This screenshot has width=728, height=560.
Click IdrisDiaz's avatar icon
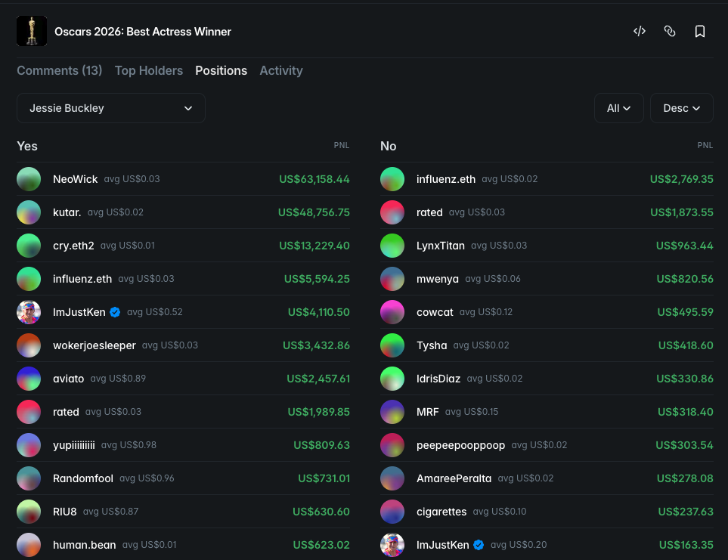pos(392,379)
